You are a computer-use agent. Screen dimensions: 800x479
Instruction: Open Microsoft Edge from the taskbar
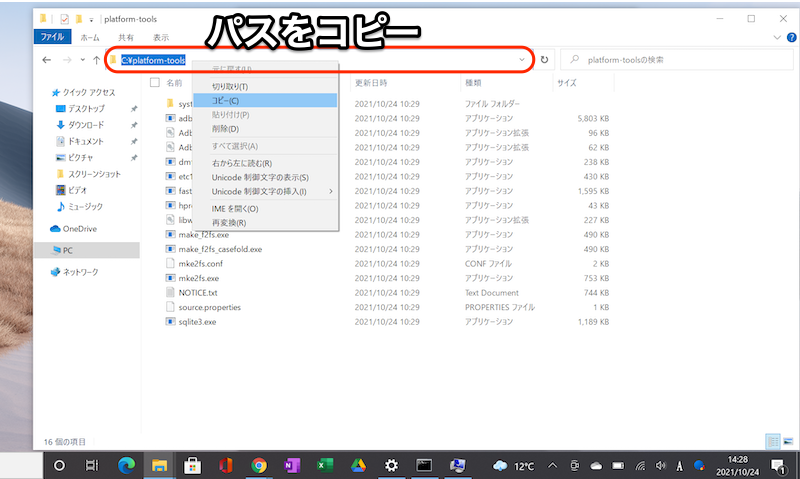point(125,465)
